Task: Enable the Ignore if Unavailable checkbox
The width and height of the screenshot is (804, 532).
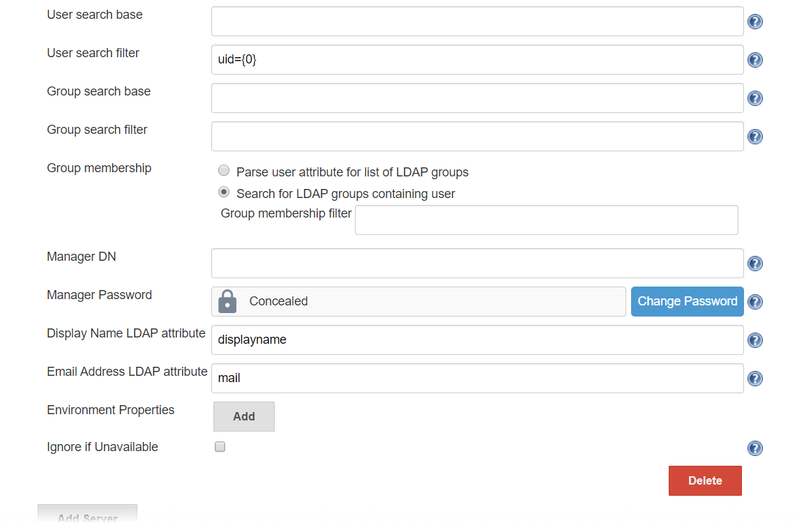Action: [x=220, y=447]
